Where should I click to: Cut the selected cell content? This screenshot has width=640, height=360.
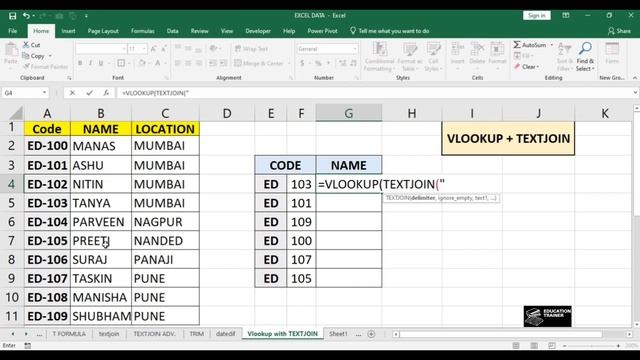(x=32, y=45)
